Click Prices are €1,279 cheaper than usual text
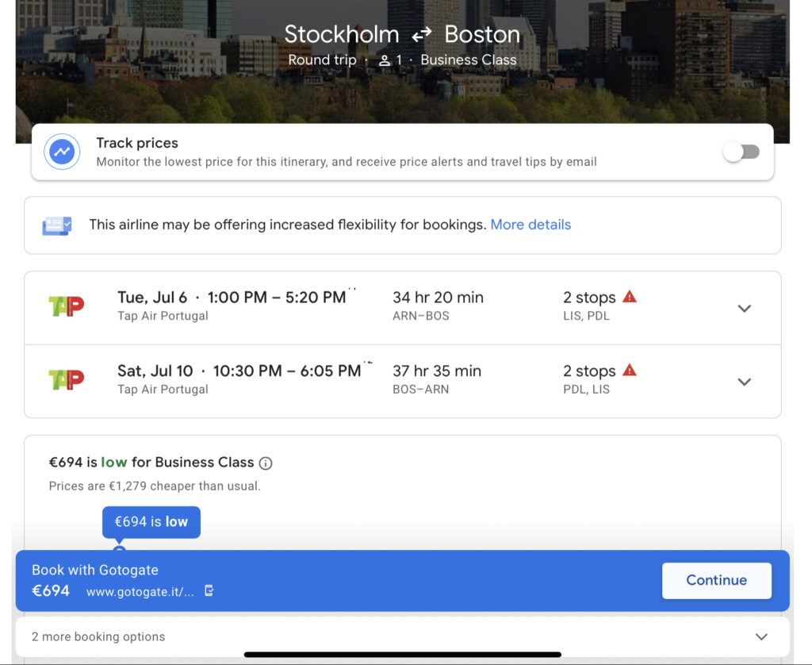812x665 pixels. [155, 486]
